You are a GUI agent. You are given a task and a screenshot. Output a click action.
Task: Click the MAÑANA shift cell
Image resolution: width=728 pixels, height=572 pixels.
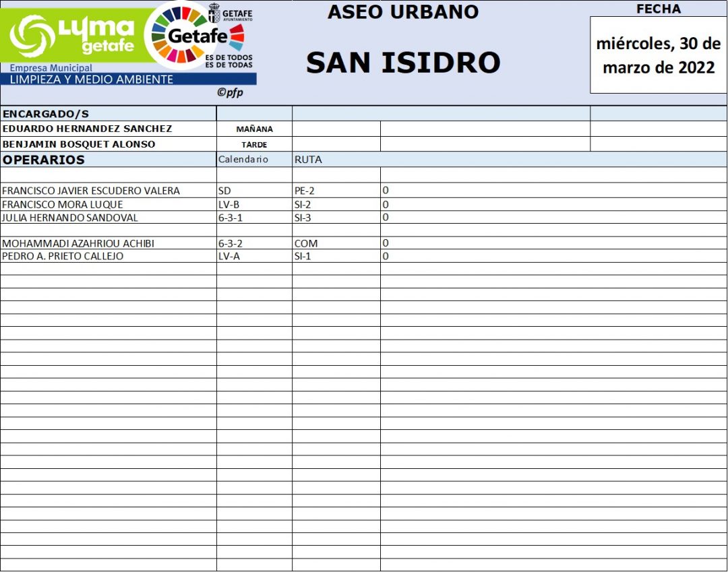(254, 129)
